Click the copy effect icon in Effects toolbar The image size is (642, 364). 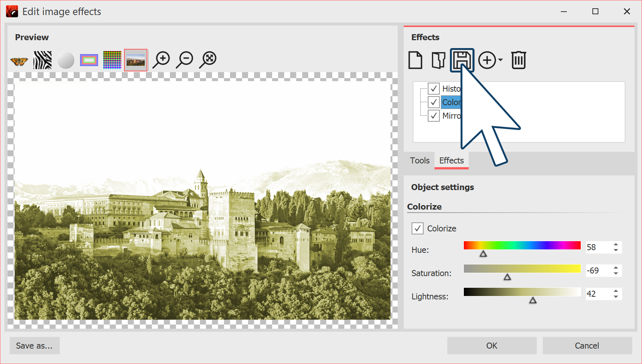click(438, 59)
